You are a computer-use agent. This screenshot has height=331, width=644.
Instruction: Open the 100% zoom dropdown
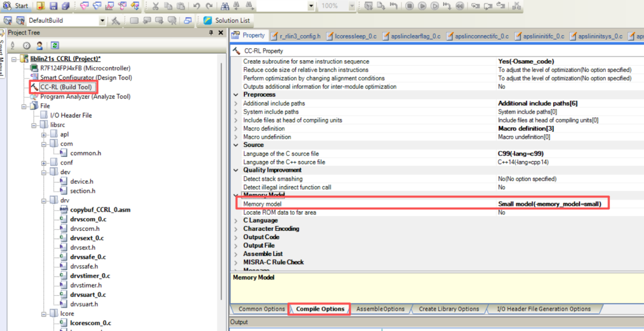[352, 6]
